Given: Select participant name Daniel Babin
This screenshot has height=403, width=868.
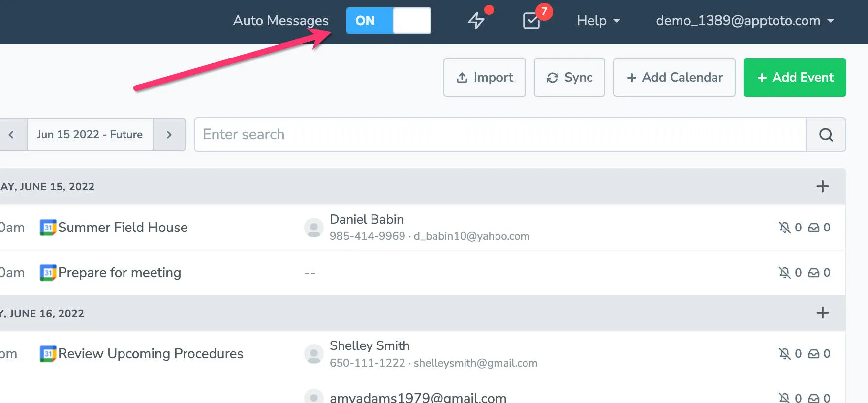Looking at the screenshot, I should (x=367, y=219).
